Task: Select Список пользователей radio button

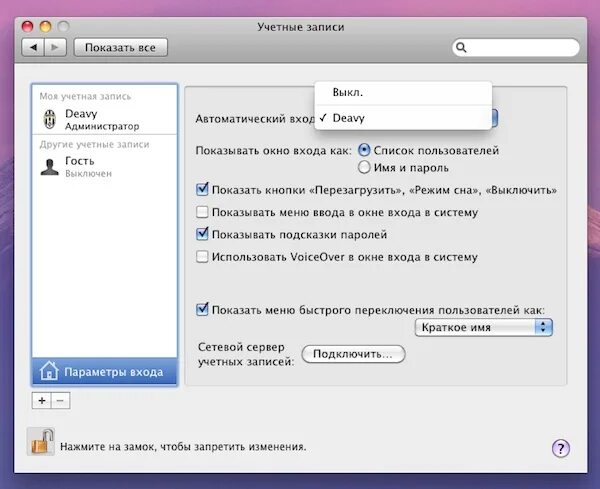Action: 364,150
